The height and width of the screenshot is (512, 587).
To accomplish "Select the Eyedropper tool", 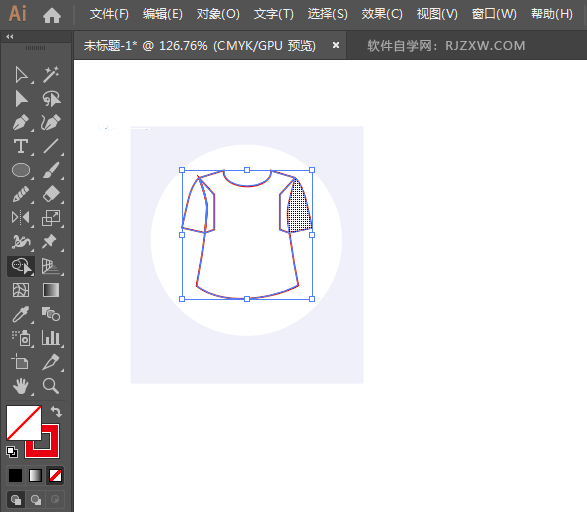I will pos(21,314).
